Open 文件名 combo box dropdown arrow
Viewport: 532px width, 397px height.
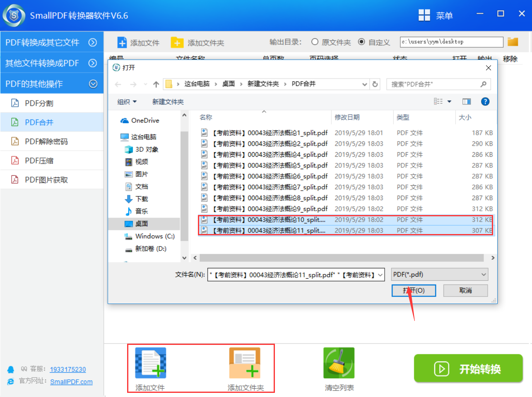pos(380,275)
